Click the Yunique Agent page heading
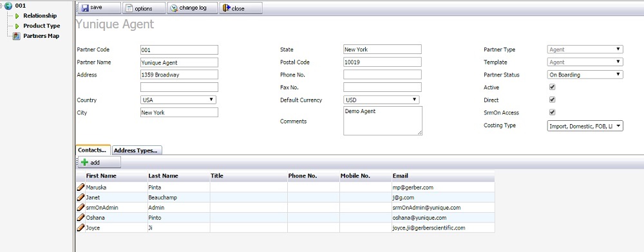Viewport: 644px width, 252px height. pyautogui.click(x=115, y=24)
